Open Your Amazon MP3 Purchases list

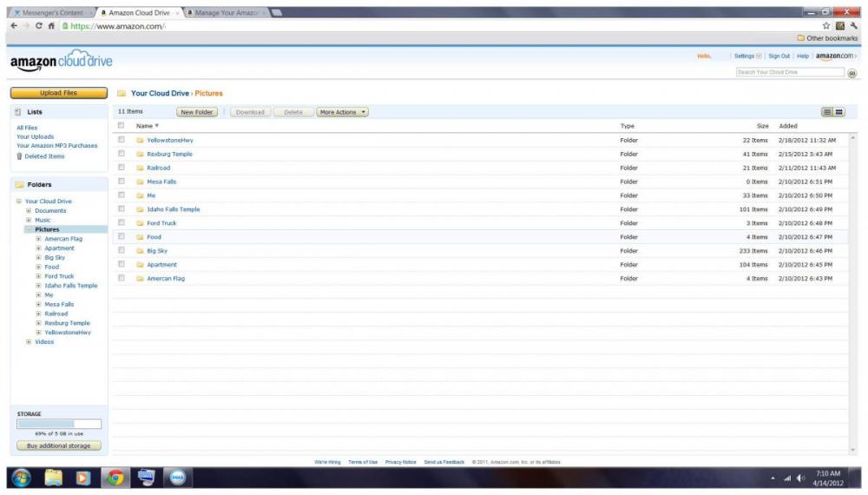(x=57, y=146)
